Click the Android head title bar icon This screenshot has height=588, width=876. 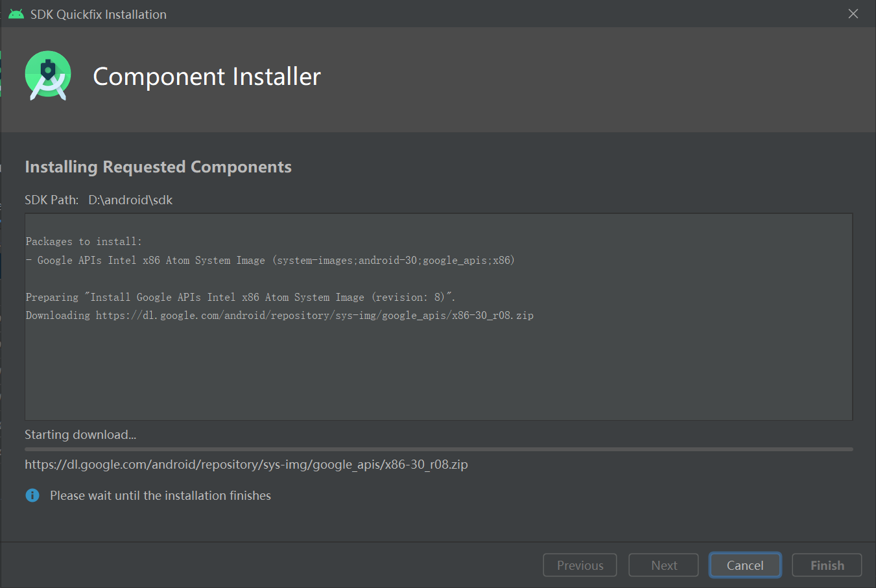click(x=16, y=14)
